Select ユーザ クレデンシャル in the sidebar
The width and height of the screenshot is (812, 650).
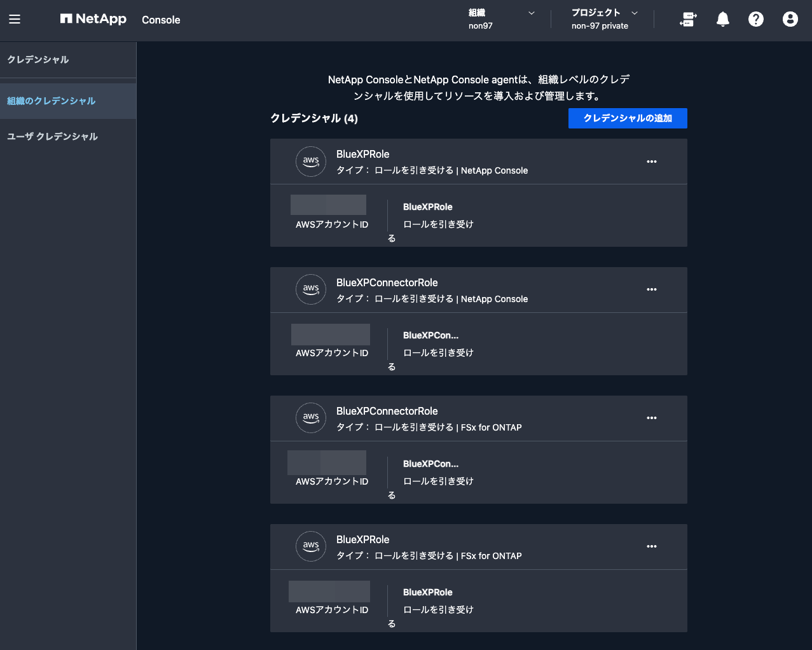pyautogui.click(x=68, y=137)
